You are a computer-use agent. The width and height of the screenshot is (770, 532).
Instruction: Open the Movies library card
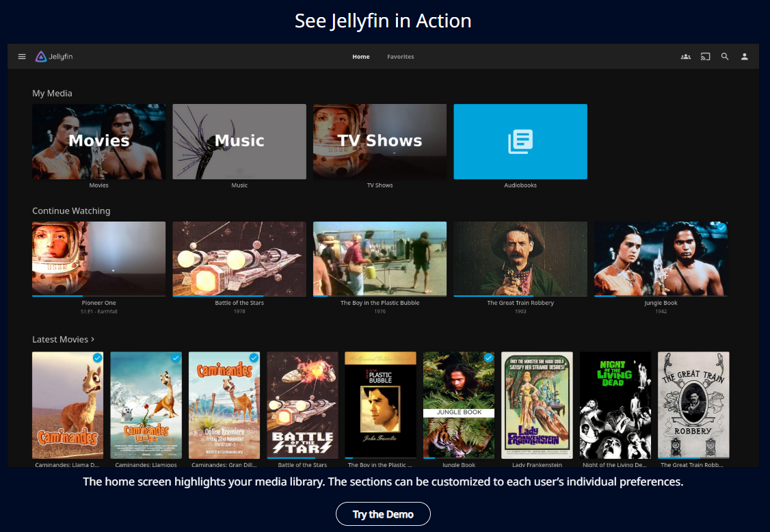(98, 142)
